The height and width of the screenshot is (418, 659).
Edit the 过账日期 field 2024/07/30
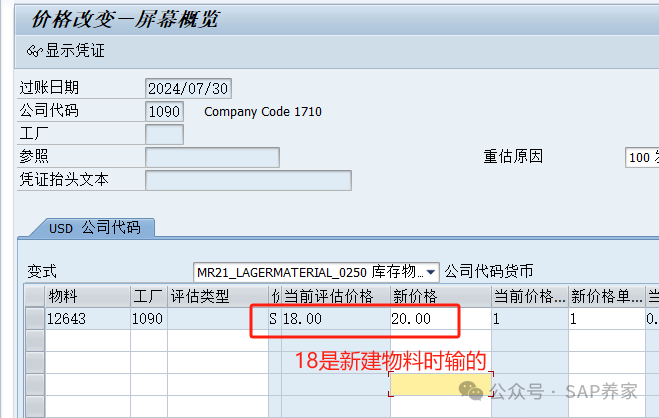point(188,89)
